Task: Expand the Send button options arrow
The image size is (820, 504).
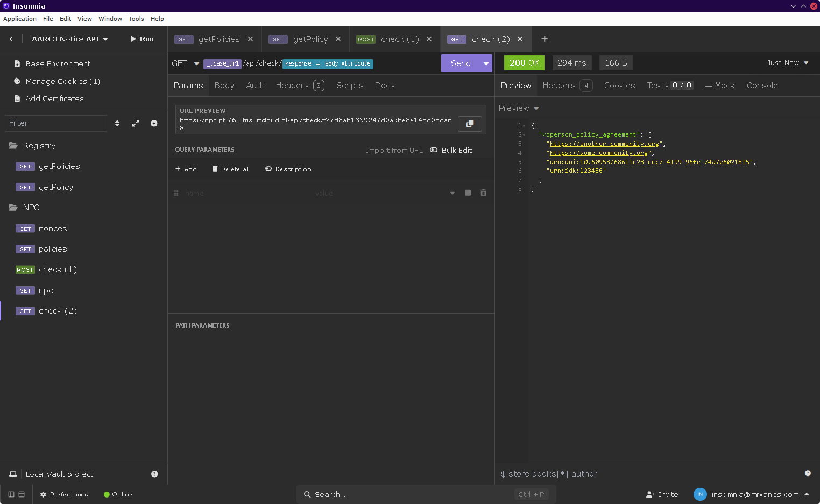Action: pos(486,63)
